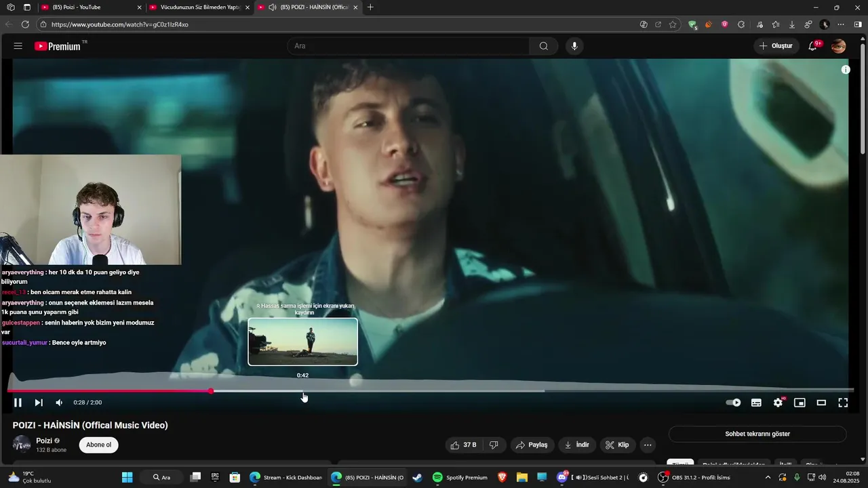Viewport: 868px width, 488px height.
Task: Create a clip with Klip button
Action: click(x=617, y=445)
